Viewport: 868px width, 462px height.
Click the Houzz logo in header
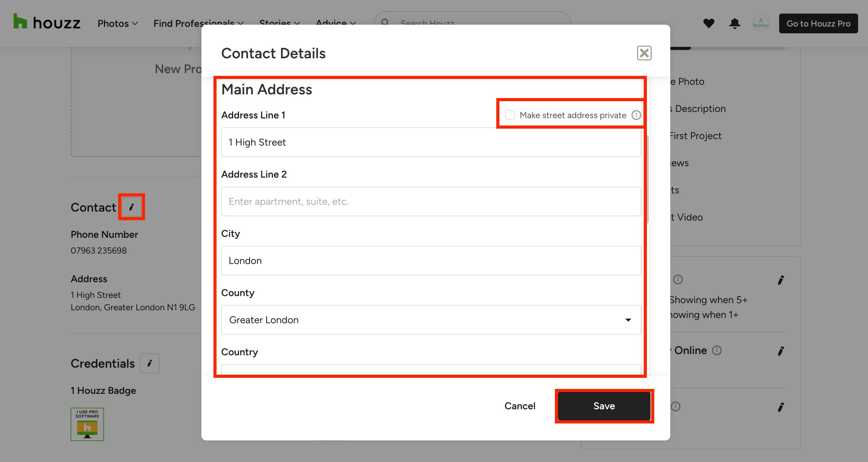47,22
